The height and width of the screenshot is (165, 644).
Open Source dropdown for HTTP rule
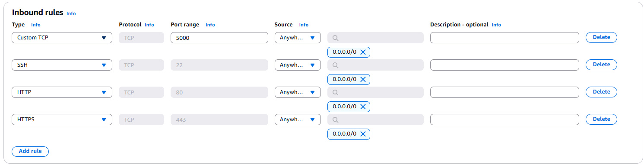(x=298, y=92)
